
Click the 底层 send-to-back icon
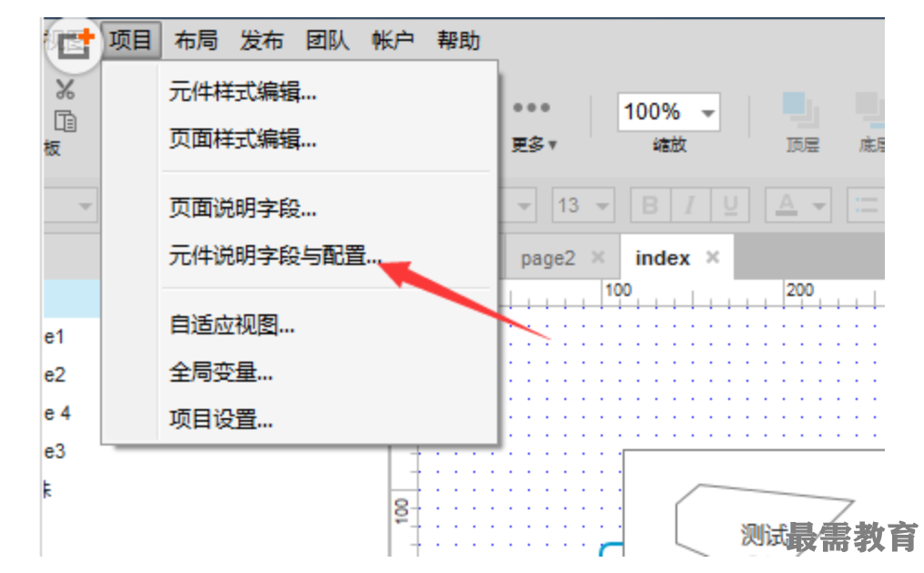[870, 109]
